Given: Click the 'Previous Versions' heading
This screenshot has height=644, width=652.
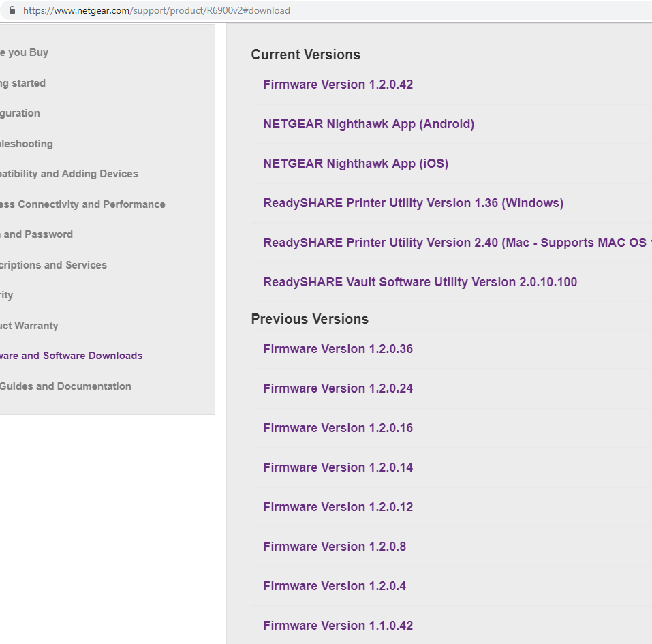Looking at the screenshot, I should pos(310,319).
